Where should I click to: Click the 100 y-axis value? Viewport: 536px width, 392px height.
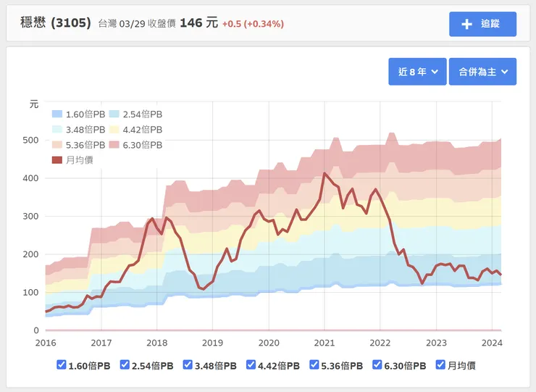30,292
